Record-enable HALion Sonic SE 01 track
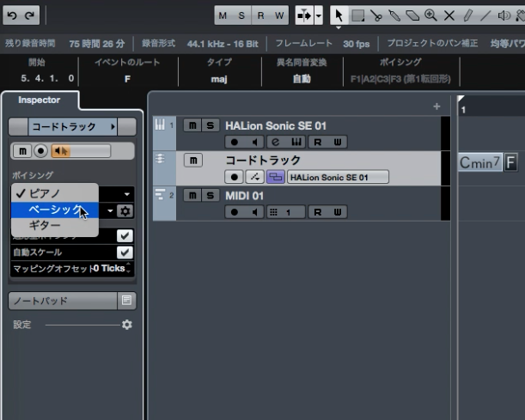Image resolution: width=525 pixels, height=420 pixels. click(235, 143)
